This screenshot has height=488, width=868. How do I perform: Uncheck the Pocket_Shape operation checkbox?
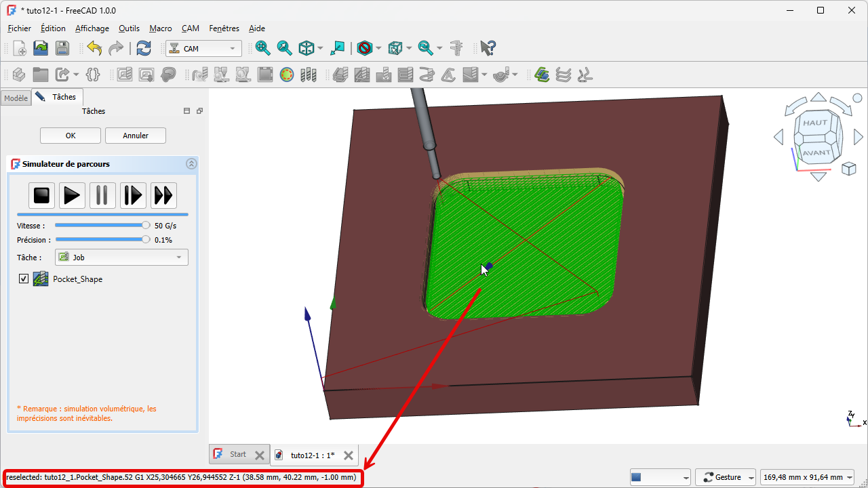click(24, 279)
